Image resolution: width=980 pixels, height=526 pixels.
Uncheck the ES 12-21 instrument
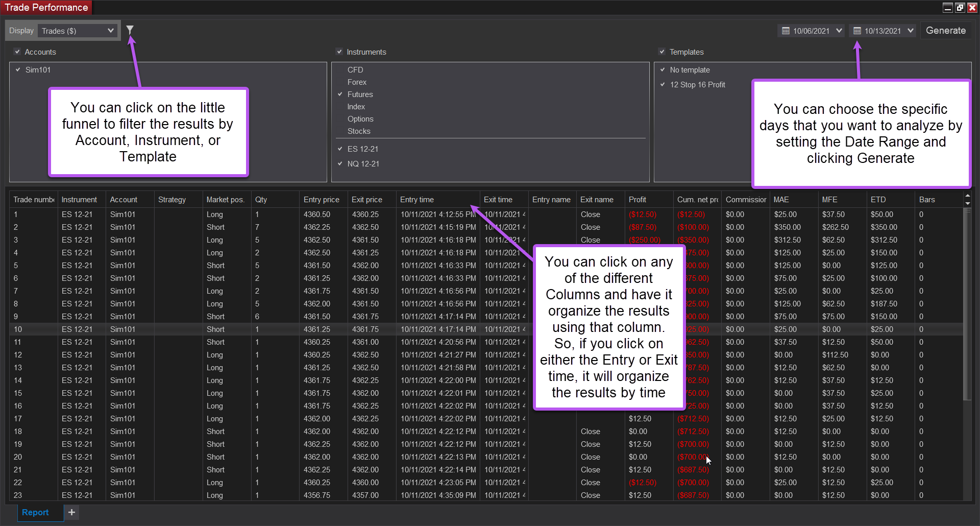tap(340, 149)
